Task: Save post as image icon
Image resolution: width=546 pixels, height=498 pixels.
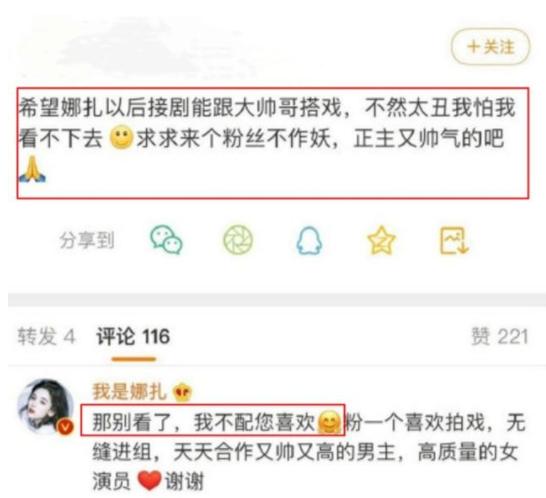Action: (454, 240)
